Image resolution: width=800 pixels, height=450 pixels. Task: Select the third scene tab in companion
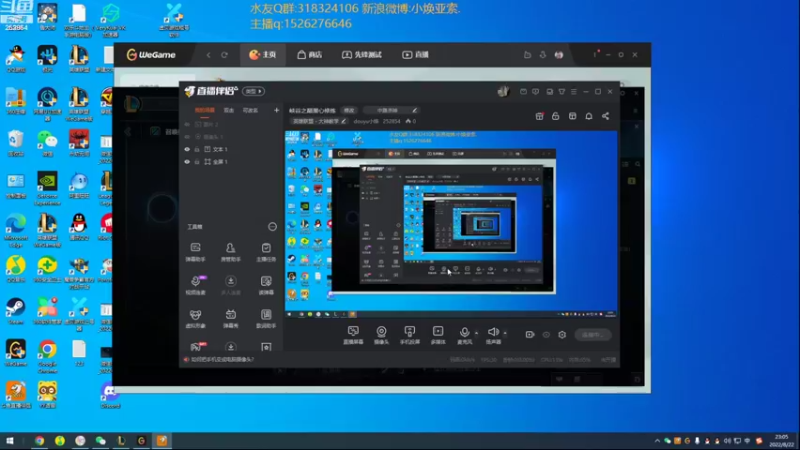point(250,110)
